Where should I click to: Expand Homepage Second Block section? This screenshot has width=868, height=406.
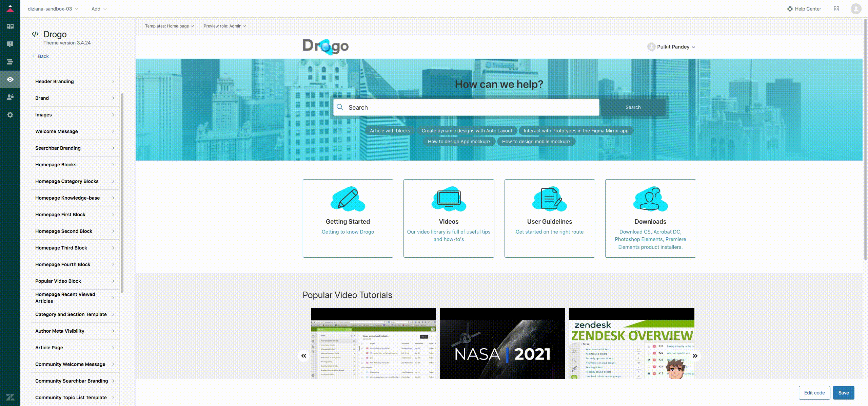[75, 231]
